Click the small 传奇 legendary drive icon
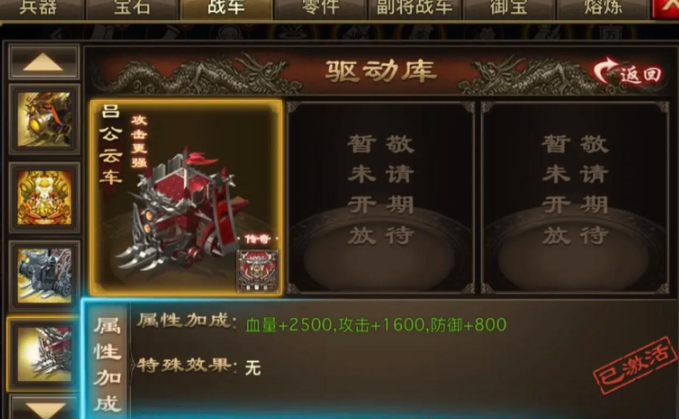The width and height of the screenshot is (679, 419). coord(258,271)
